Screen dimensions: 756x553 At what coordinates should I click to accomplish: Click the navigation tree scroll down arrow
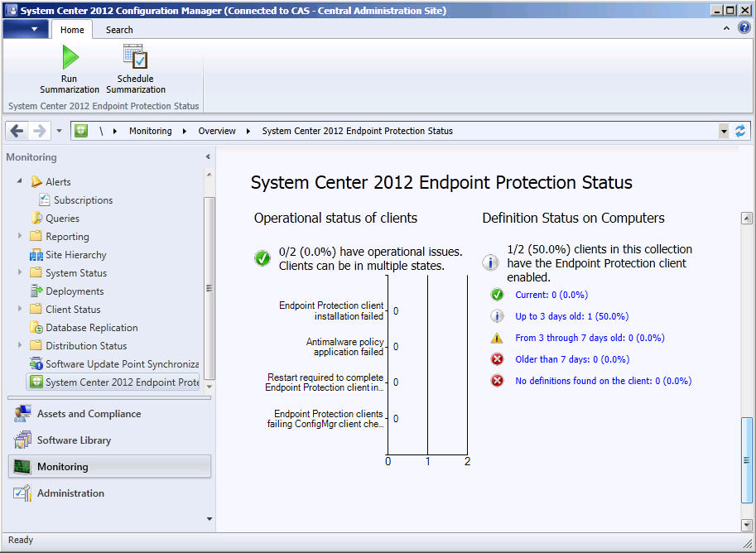[209, 387]
